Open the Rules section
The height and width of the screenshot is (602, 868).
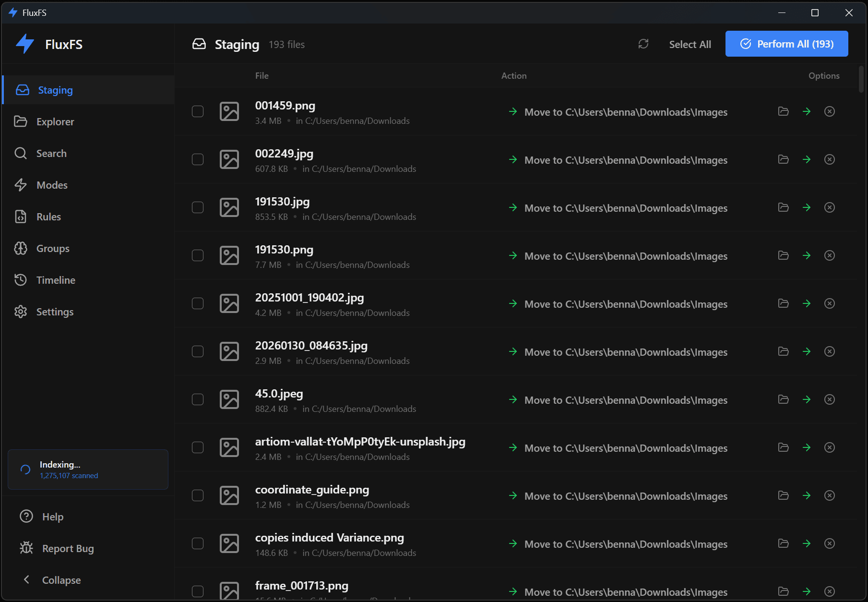48,217
